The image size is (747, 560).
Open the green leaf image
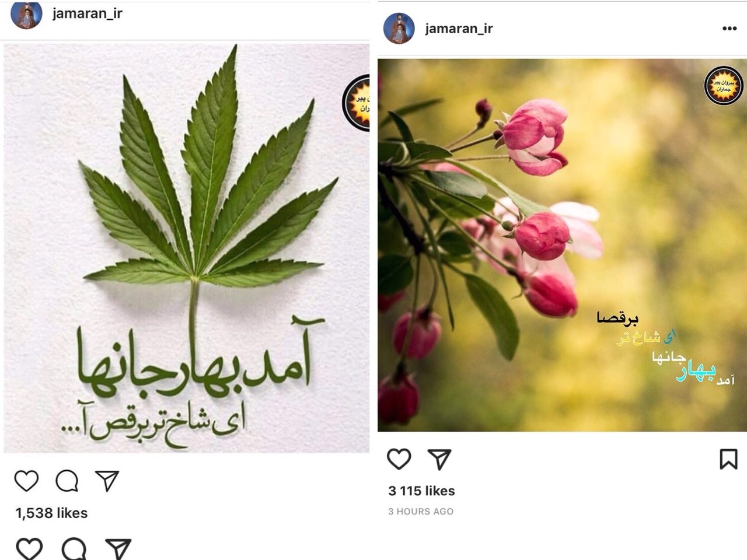[x=187, y=248]
